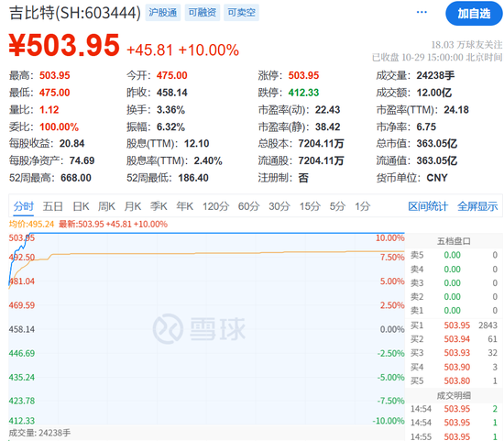Select the 1分 interval tab
This screenshot has width=504, height=441.
tap(362, 206)
